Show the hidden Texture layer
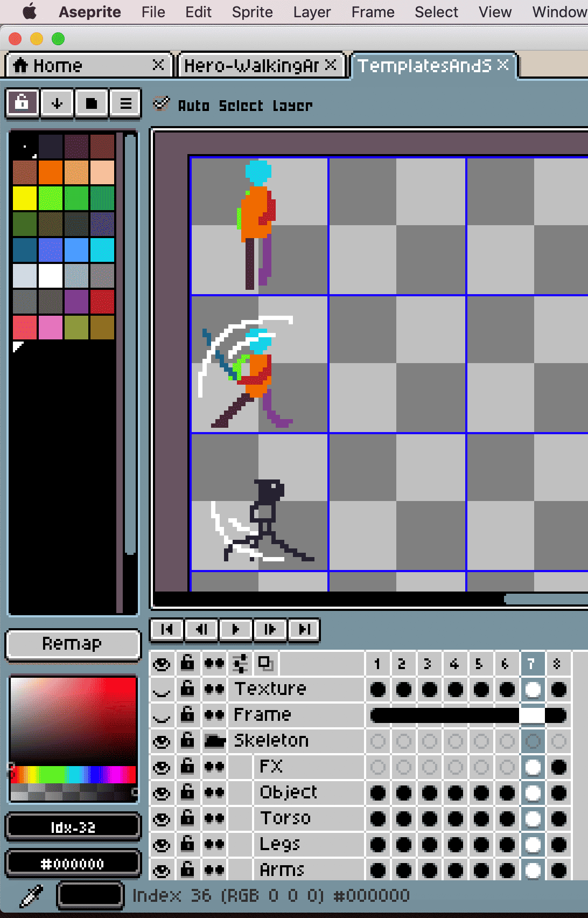Screen dimensions: 588x918 click(x=162, y=689)
